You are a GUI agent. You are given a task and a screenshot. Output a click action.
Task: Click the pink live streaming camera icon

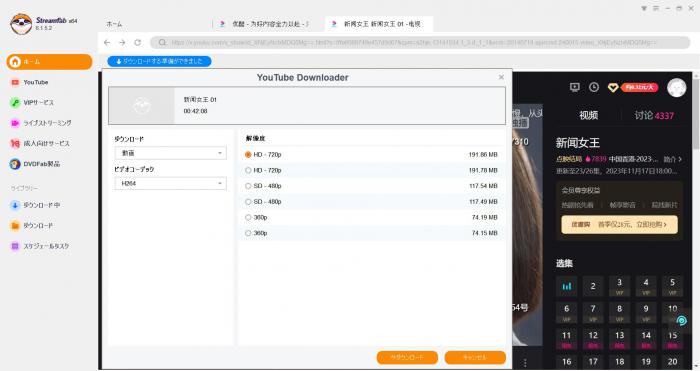tap(15, 123)
